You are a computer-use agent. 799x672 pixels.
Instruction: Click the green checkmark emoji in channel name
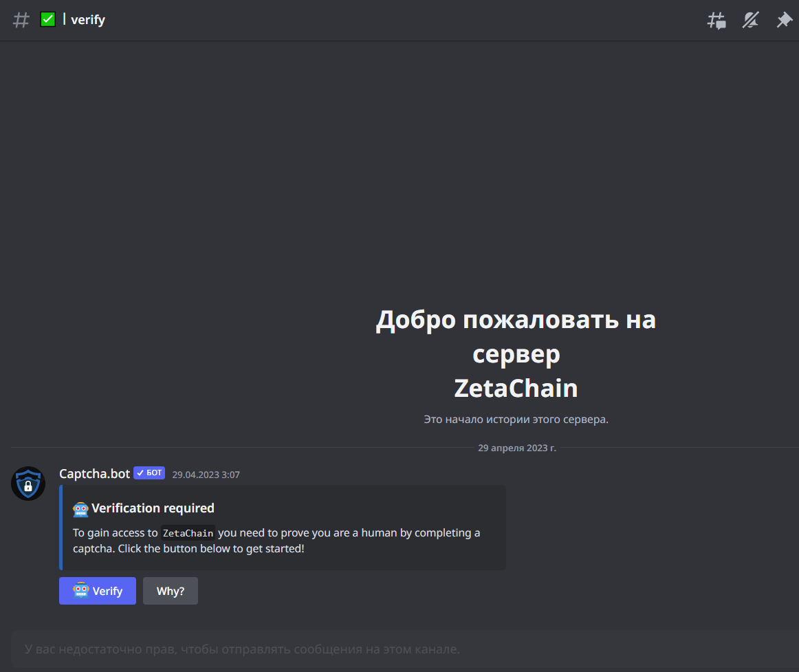click(x=48, y=19)
